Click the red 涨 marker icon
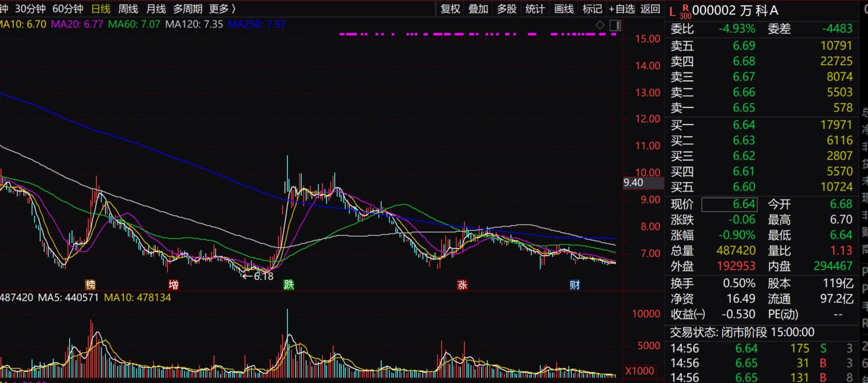Screen dimensions: 868x383 462,284
